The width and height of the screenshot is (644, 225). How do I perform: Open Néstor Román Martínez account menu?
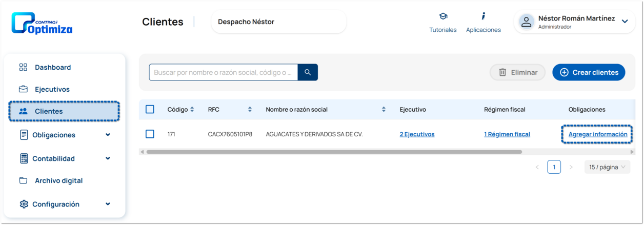[625, 22]
